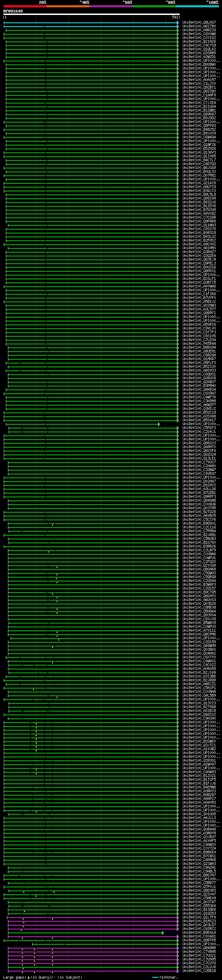Click the label UniRef100_C2G4J1
Screen dimensions: 222x980
(199, 431)
